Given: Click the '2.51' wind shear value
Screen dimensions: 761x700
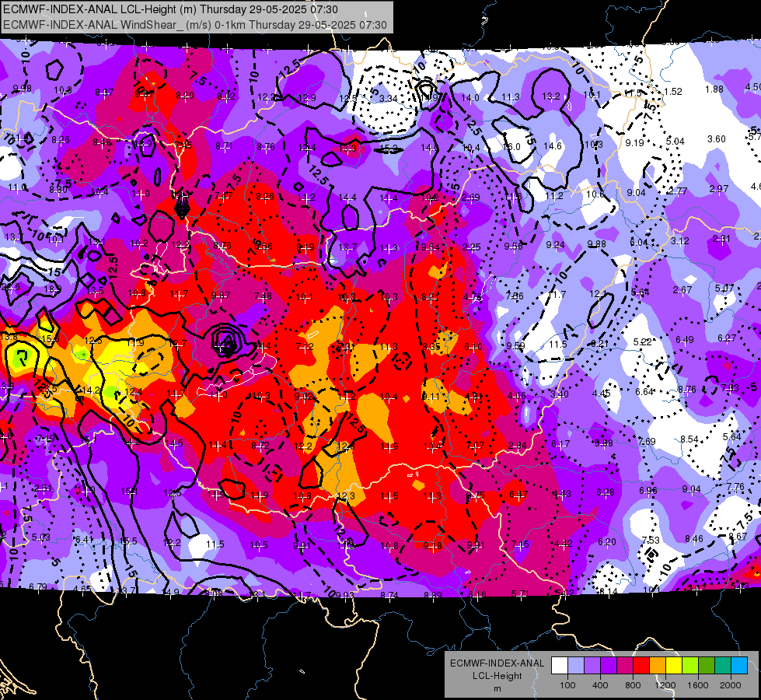Looking at the screenshot, I should [43, 488].
